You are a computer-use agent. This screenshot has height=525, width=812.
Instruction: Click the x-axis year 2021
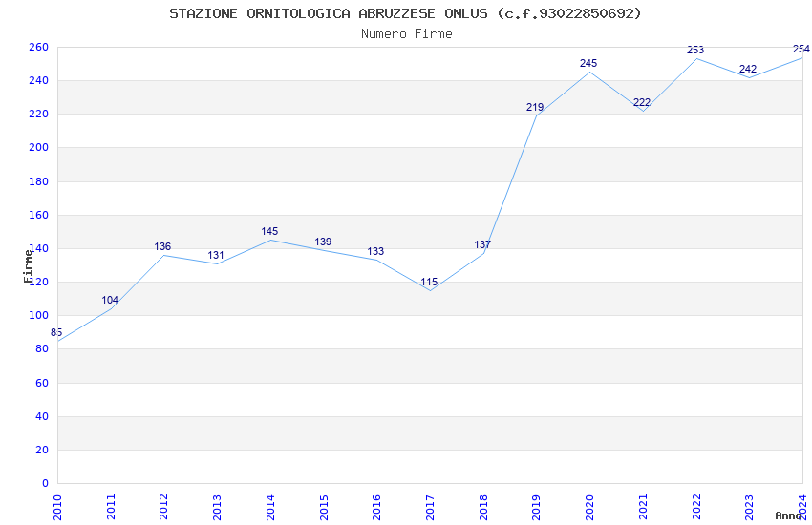coord(643,508)
